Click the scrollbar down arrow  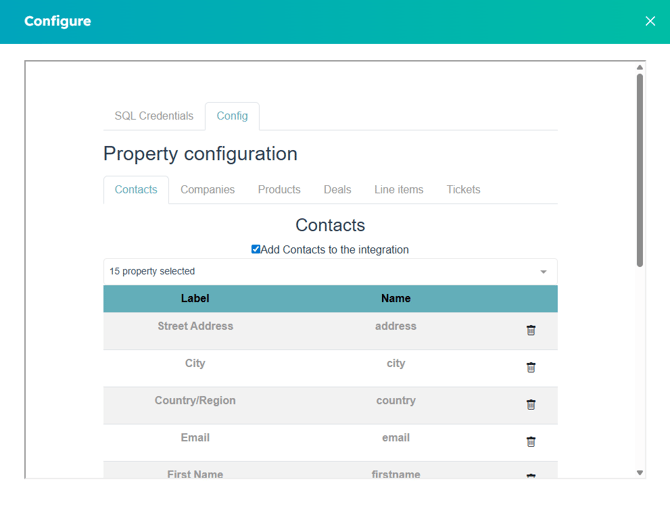[x=640, y=472]
